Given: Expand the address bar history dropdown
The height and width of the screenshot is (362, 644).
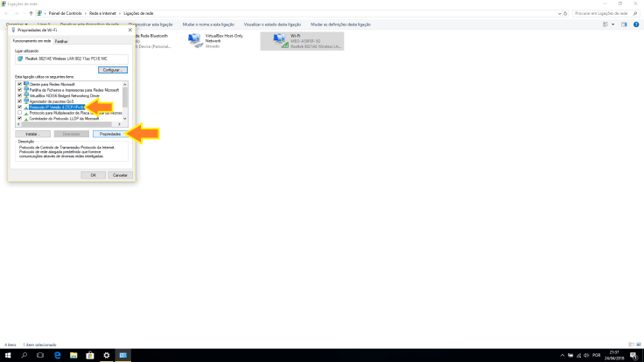Looking at the screenshot, I should tap(560, 13).
